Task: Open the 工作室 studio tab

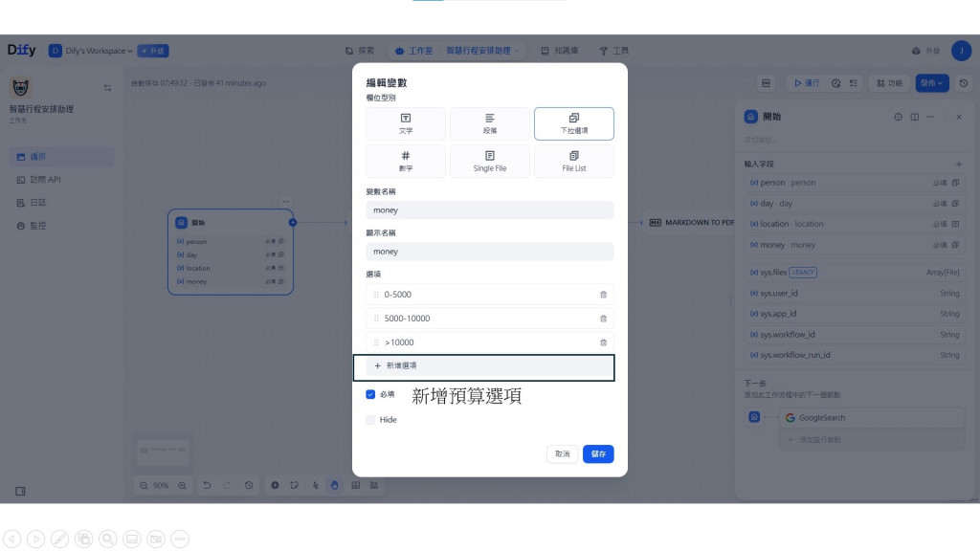Action: 413,51
